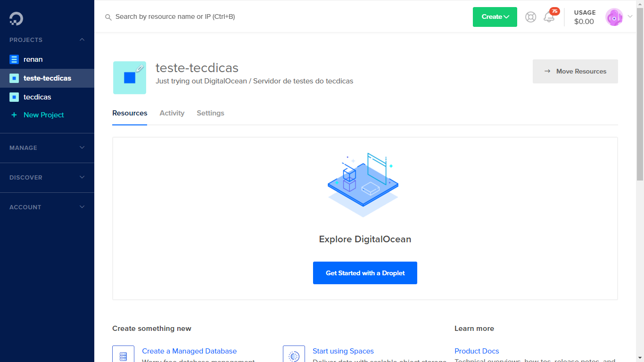This screenshot has width=644, height=362.
Task: Click the project description text
Action: 255,81
